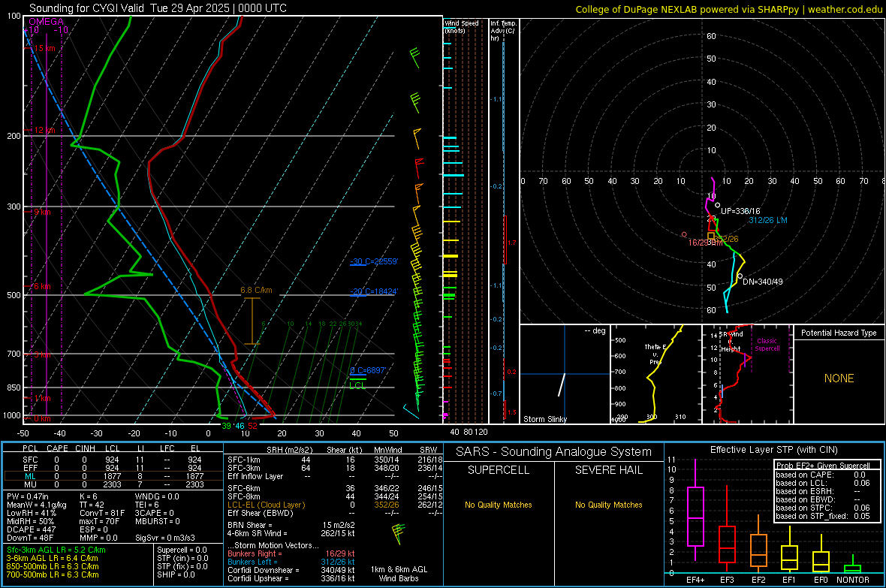This screenshot has width=886, height=588.
Task: Click the 'LCL-EL (Cloud Layer)' row label
Action: (x=266, y=505)
